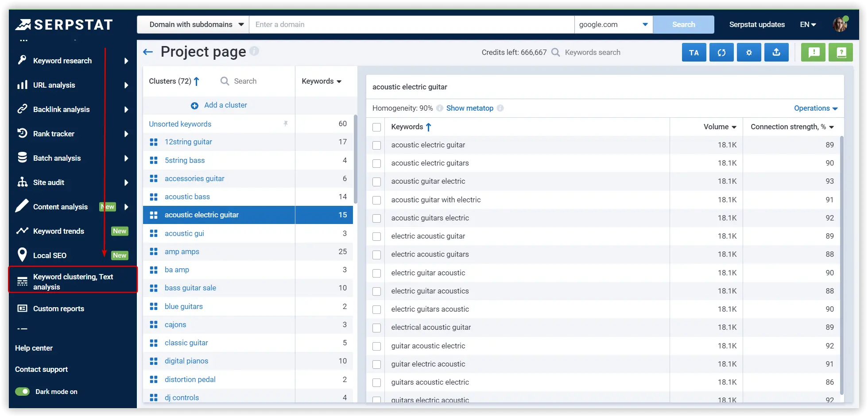
Task: Open the Operations dropdown
Action: (816, 108)
